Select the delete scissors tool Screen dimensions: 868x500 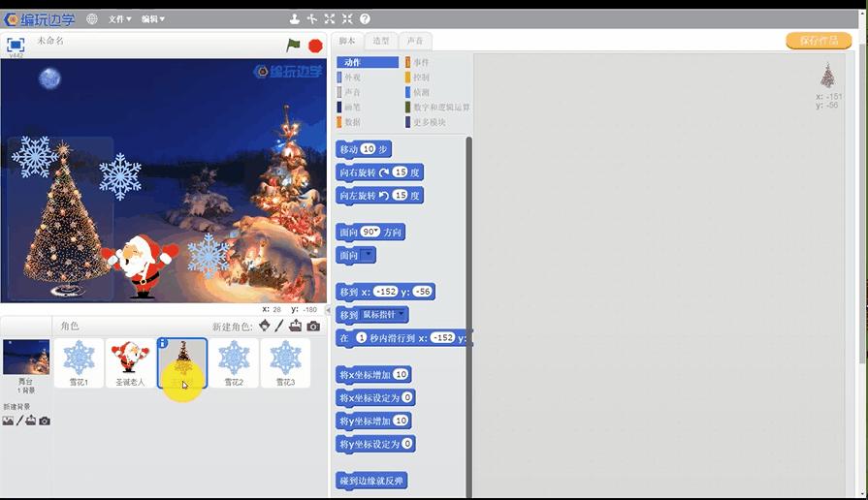312,18
